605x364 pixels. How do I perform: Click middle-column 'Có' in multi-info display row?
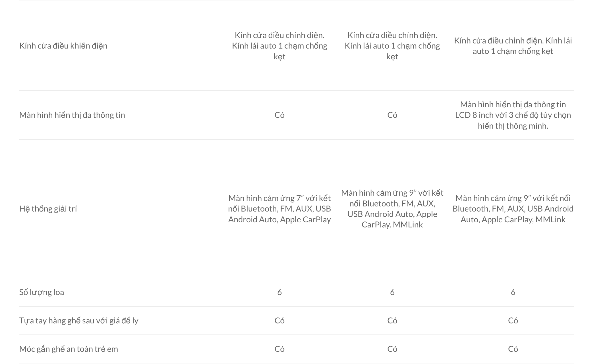(x=392, y=115)
